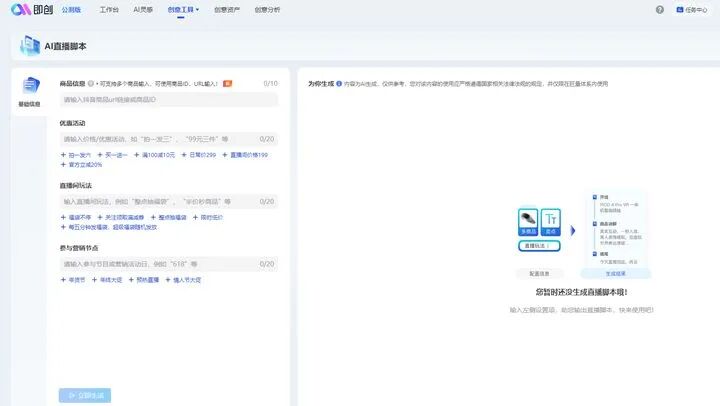The image size is (720, 406).
Task: Click the 优惠活动 section label
Action: click(73, 123)
